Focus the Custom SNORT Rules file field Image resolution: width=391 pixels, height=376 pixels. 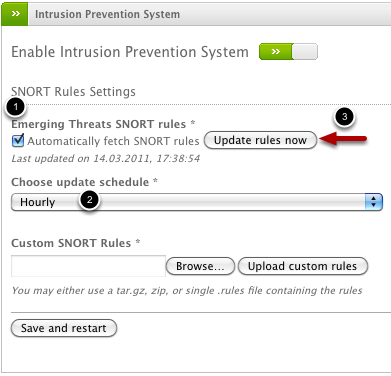click(x=88, y=266)
